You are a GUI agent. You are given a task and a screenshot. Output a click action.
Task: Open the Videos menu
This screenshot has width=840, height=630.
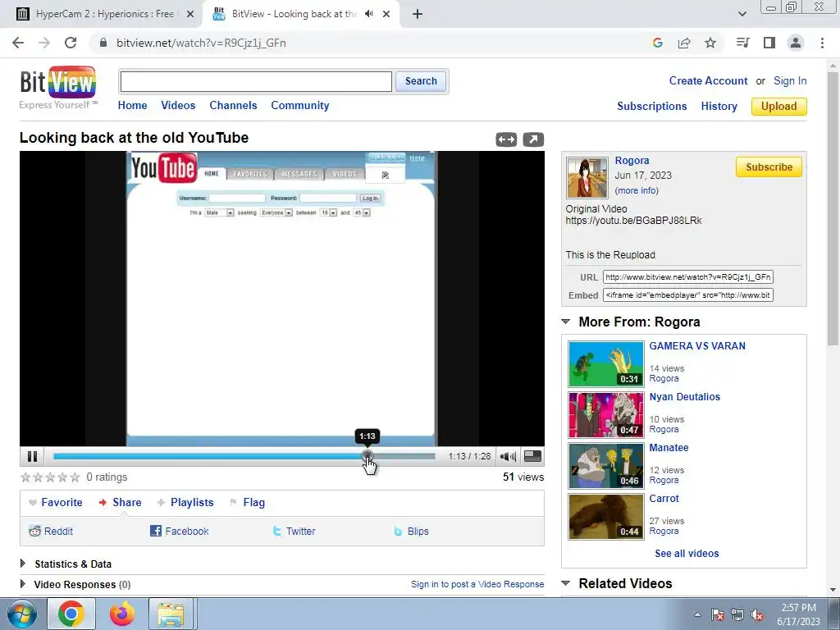[x=178, y=106]
